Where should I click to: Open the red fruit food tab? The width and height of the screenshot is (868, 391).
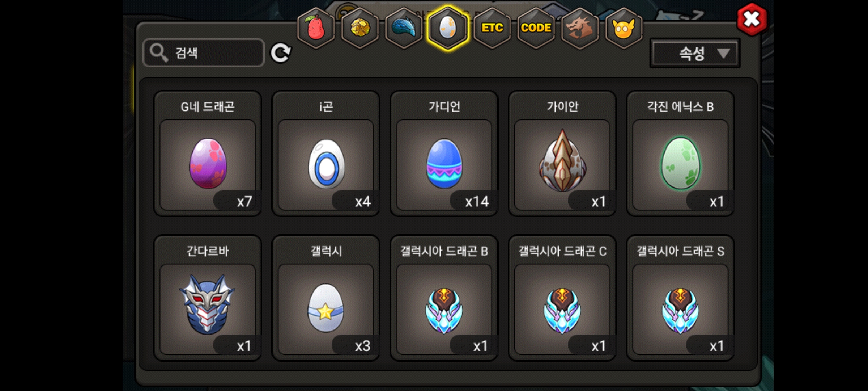(x=316, y=28)
